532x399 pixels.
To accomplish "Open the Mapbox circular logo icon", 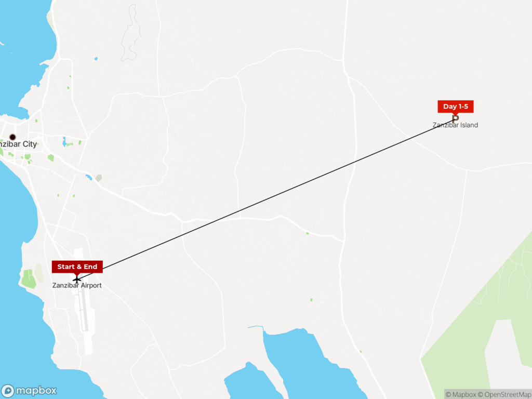I will point(7,391).
